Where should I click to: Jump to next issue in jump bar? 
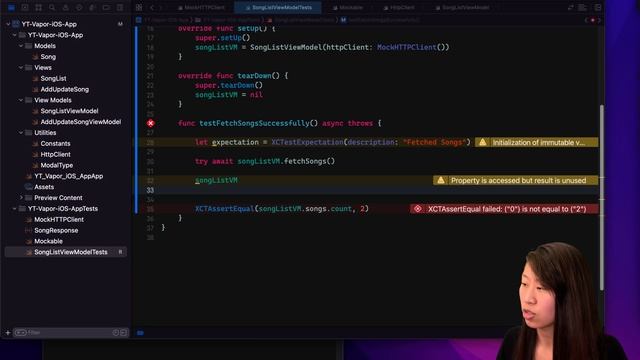click(x=599, y=20)
